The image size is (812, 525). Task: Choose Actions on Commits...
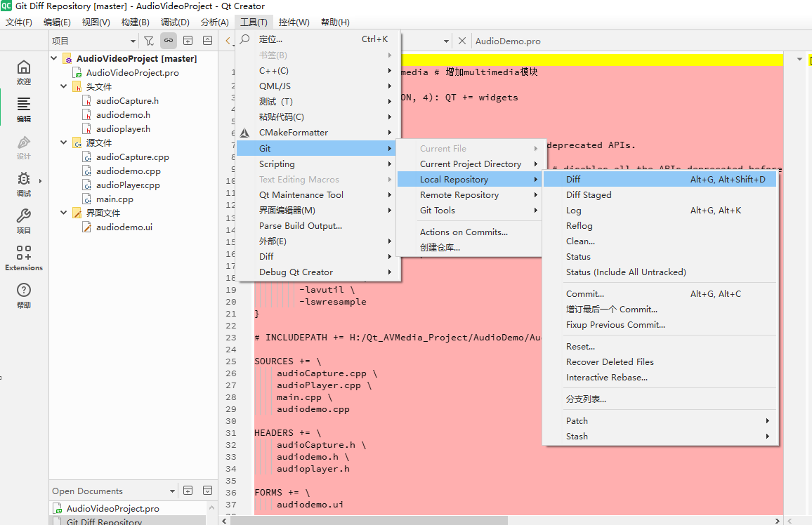click(x=469, y=232)
